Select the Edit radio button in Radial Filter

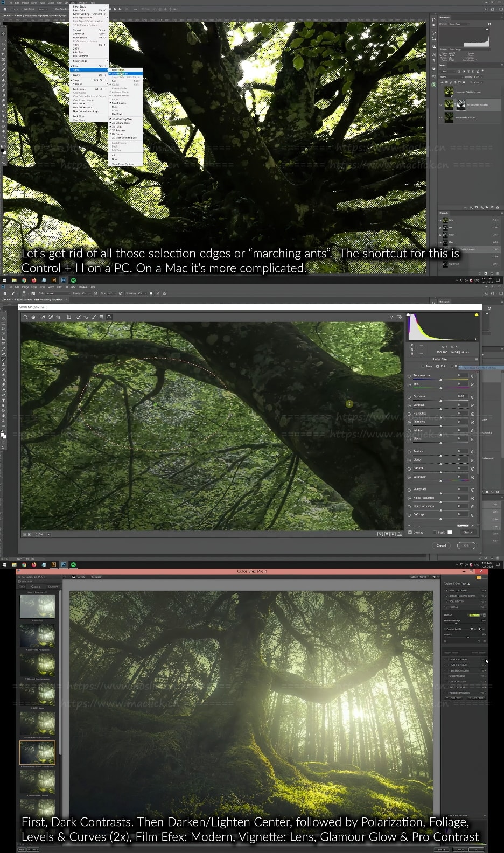point(437,366)
